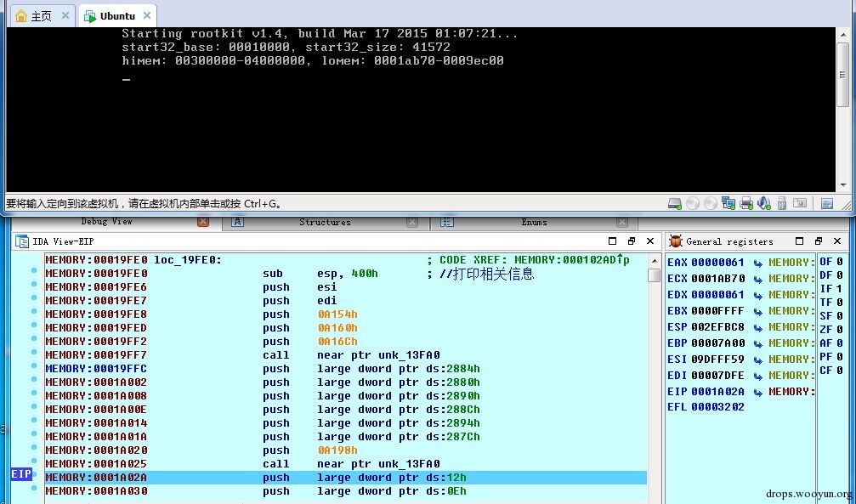The height and width of the screenshot is (504, 856).
Task: Click the disassembly view vertical scrollbar thumb
Action: 654,275
